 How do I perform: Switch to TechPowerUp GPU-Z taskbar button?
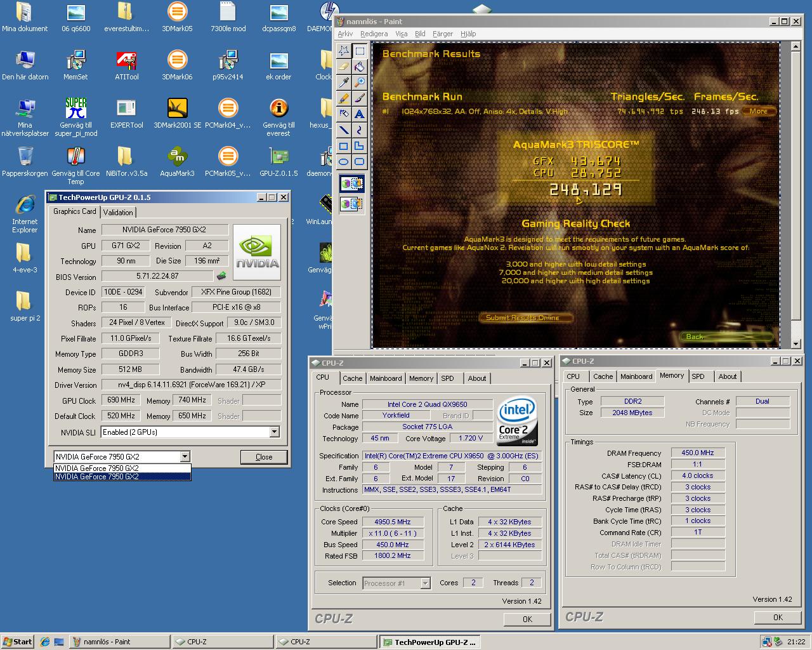429,642
